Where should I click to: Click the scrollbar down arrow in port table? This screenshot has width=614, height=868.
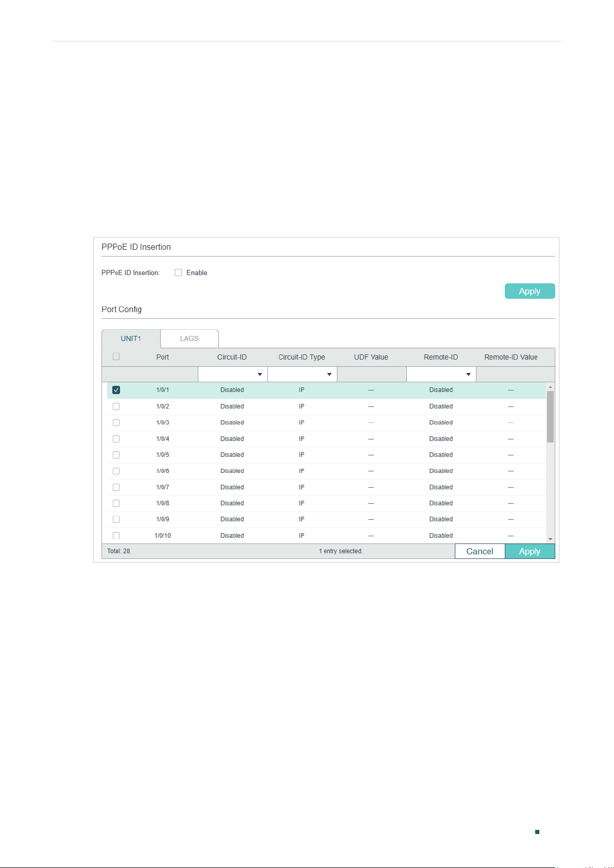tap(550, 539)
